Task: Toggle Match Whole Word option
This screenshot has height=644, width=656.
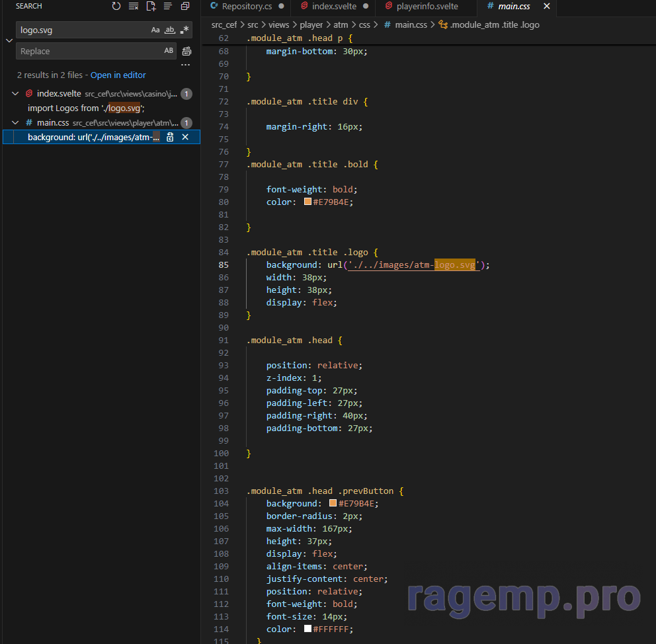Action: pos(170,30)
